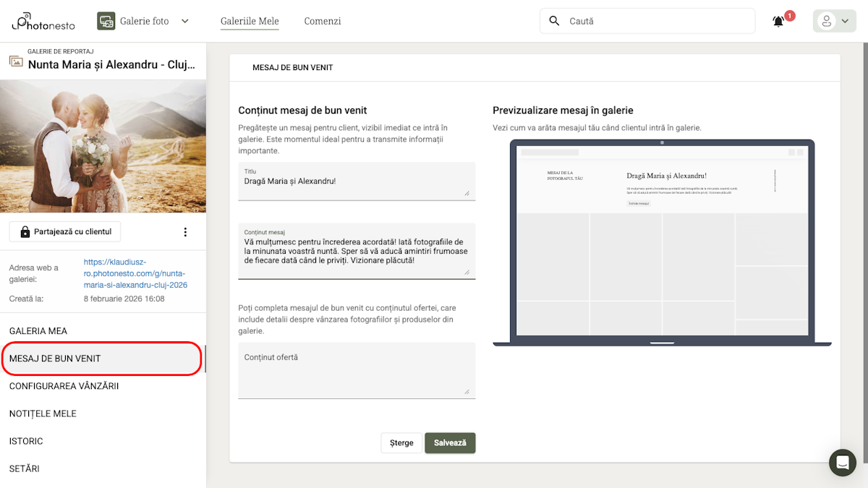Viewport: 868px width, 488px height.
Task: Click resize handle of Conținut mesaj field
Action: (x=467, y=273)
